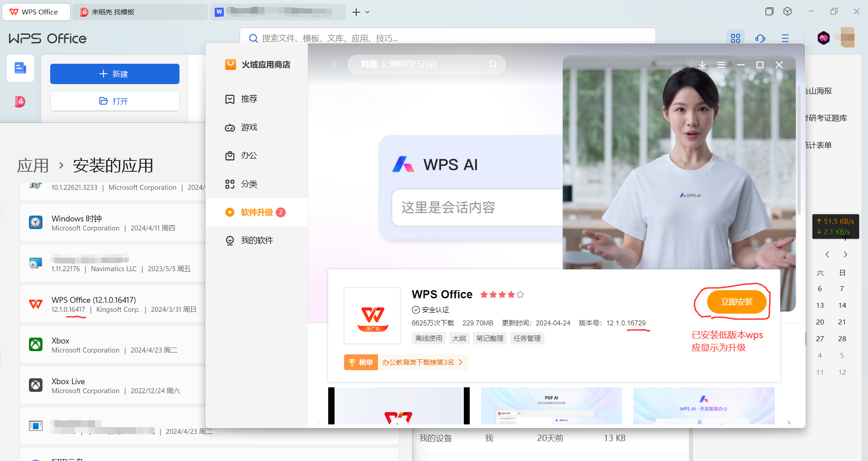
Task: Open the PDF AI screenshot thumbnail
Action: [552, 406]
